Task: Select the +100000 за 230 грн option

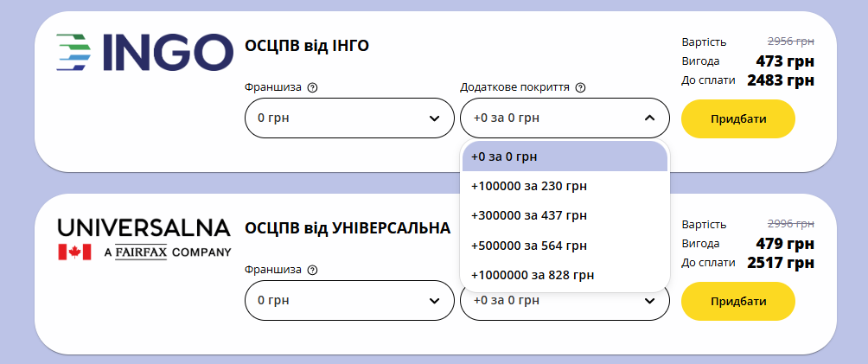Action: click(x=565, y=186)
